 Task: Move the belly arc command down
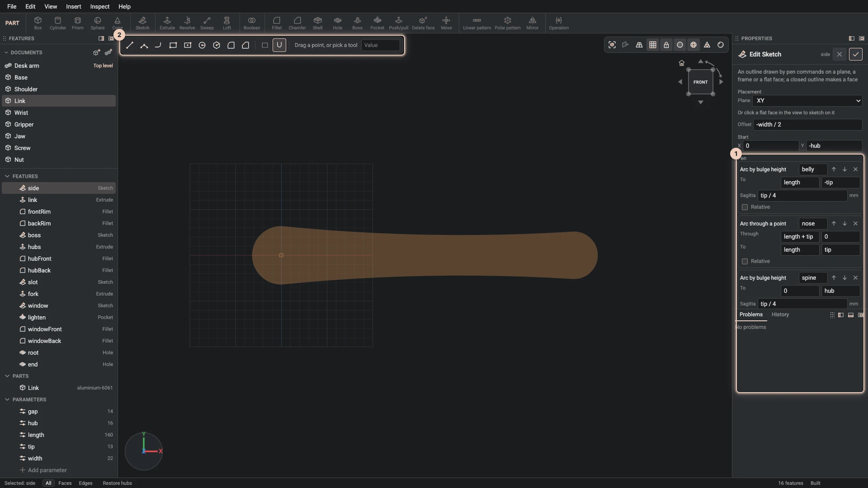point(844,169)
